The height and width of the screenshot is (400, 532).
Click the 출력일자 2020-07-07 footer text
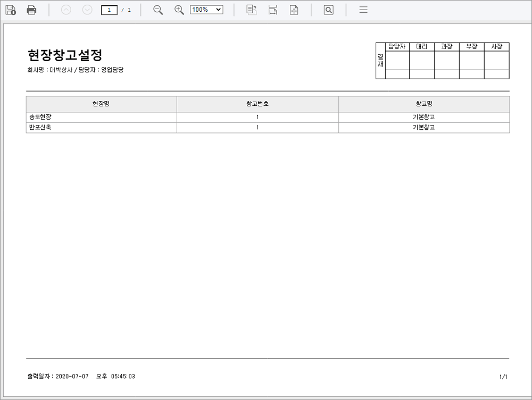point(81,376)
